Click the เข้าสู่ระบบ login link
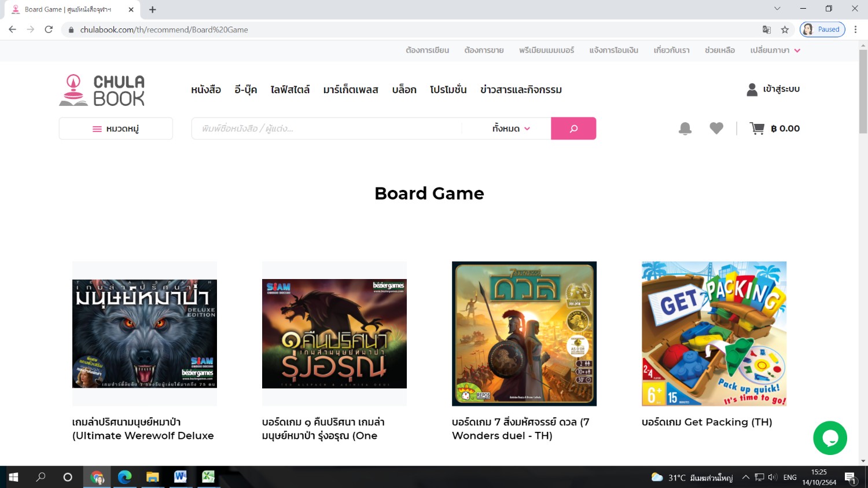 click(x=781, y=89)
